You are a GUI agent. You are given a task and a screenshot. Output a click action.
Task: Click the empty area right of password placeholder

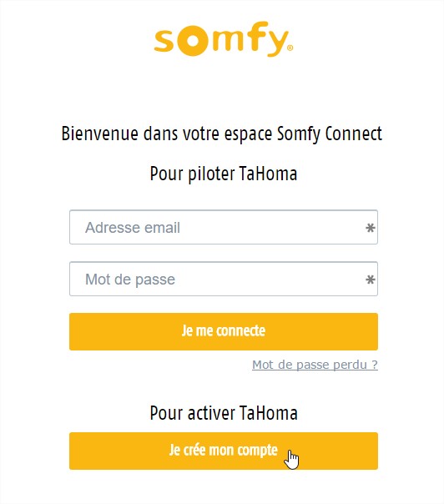coord(270,279)
